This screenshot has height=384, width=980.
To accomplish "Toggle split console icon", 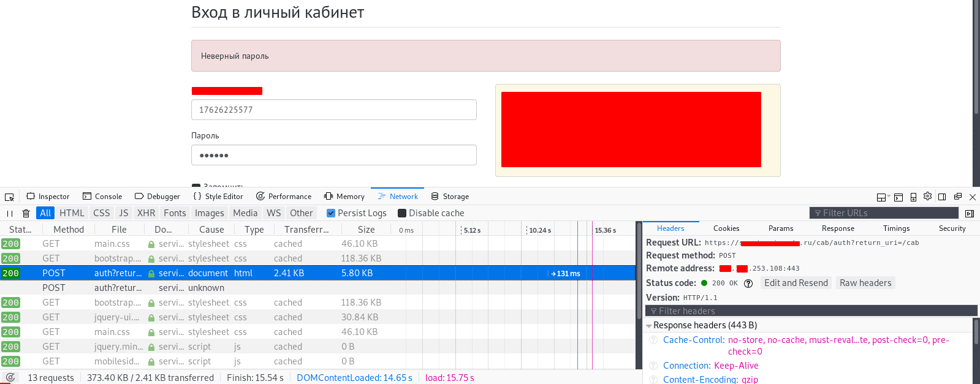I will pyautogui.click(x=898, y=197).
